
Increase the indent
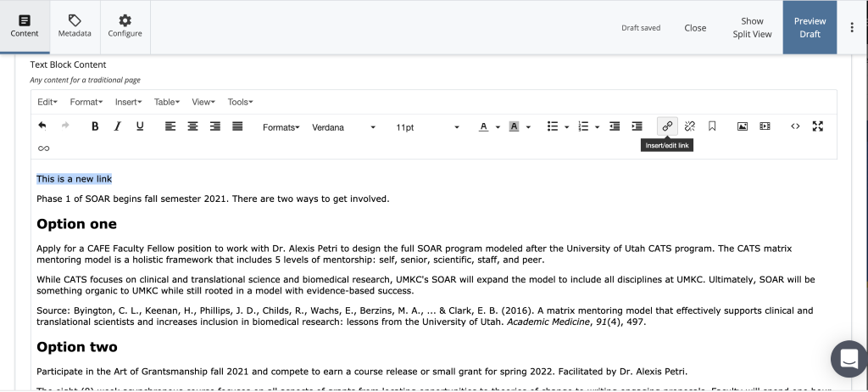coord(637,126)
